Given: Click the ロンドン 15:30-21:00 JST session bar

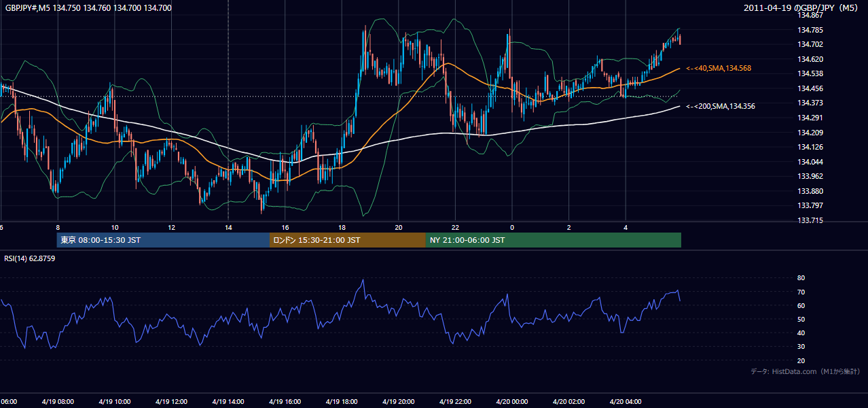Looking at the screenshot, I should tap(348, 240).
